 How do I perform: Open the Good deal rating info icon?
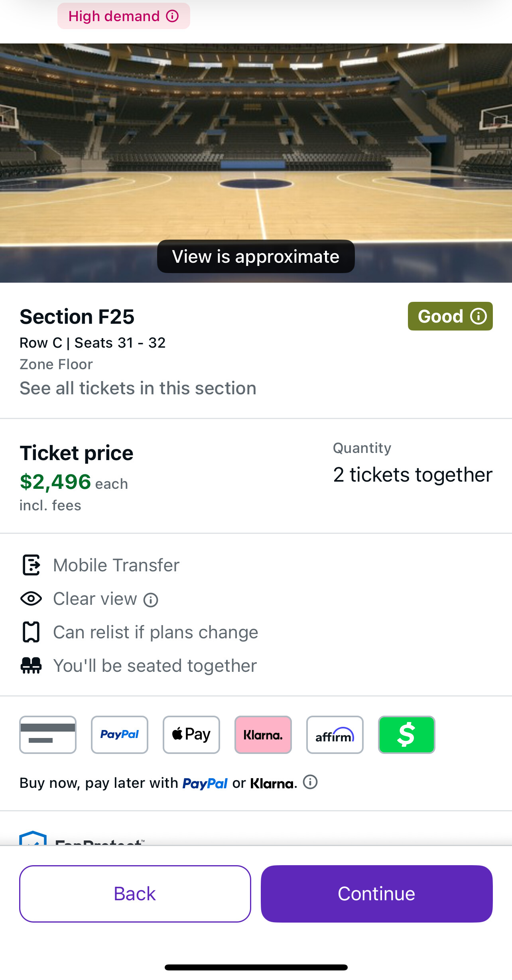tap(478, 316)
